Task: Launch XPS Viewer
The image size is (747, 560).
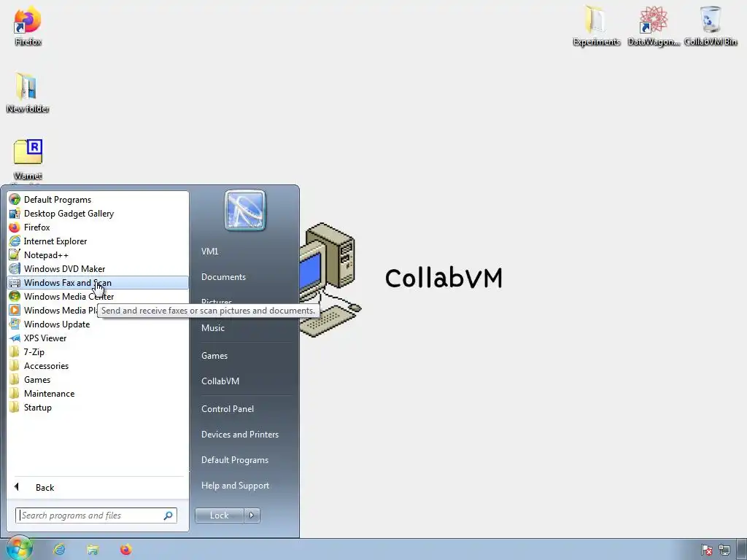Action: click(98, 338)
